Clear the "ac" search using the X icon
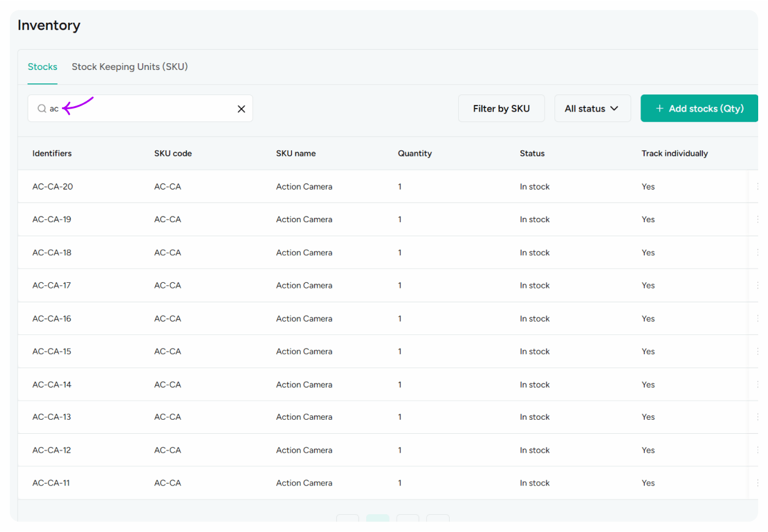 pos(241,108)
